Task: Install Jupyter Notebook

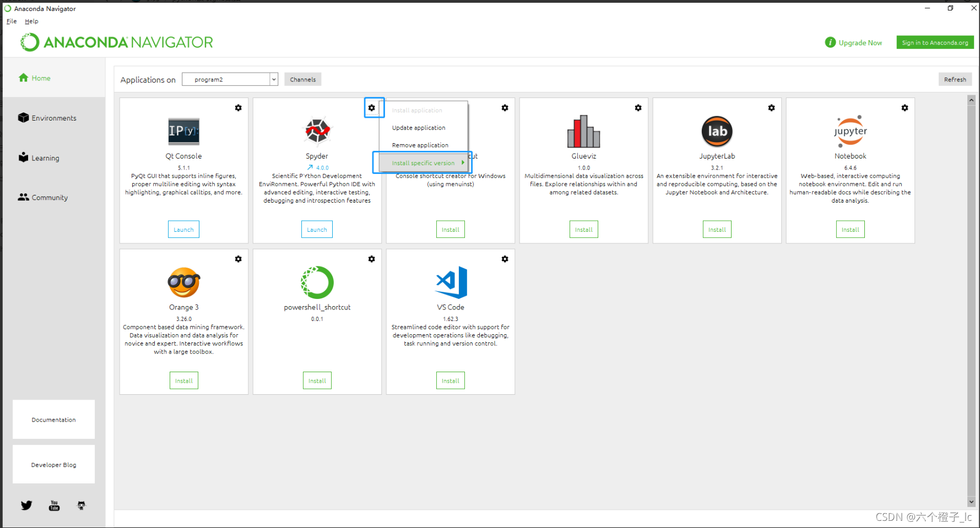Action: pyautogui.click(x=851, y=230)
